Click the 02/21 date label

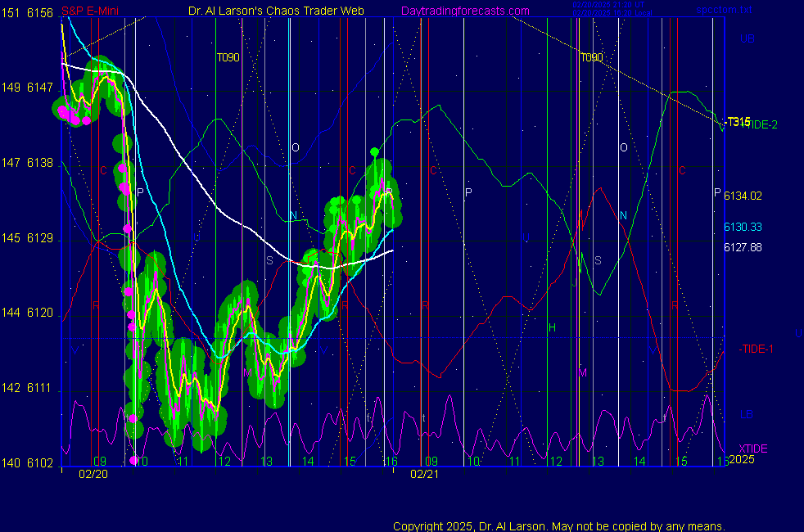(425, 474)
